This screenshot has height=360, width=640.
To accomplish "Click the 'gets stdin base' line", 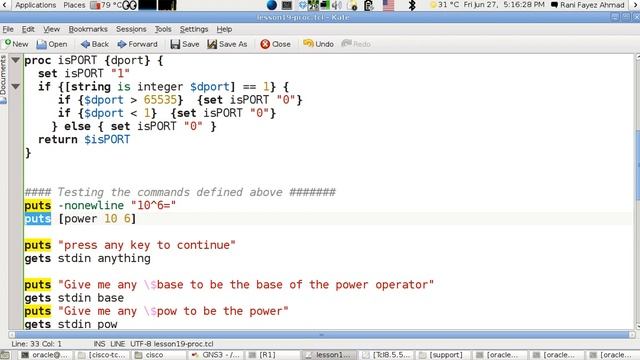I will point(74,298).
